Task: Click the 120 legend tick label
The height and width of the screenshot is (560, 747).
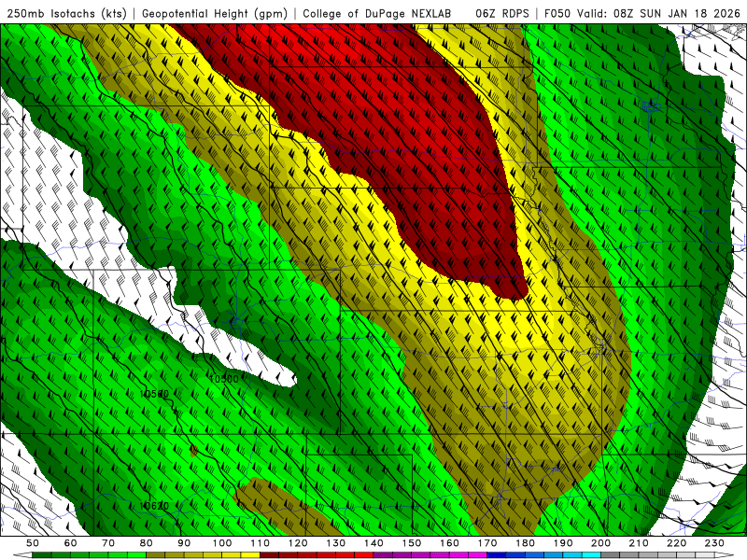Action: 298,543
